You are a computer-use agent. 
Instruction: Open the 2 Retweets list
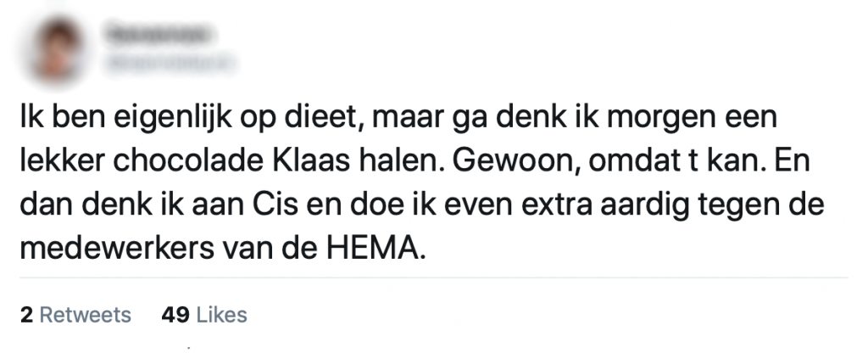(75, 315)
